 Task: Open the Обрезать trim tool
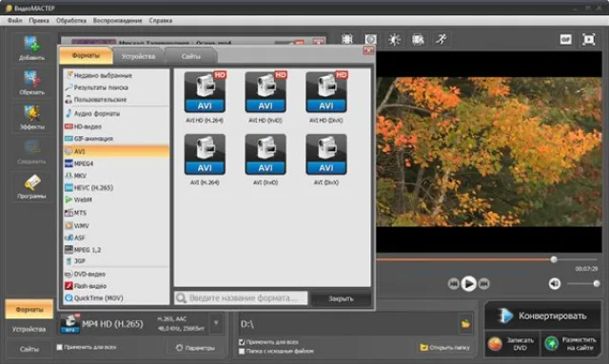pos(31,83)
